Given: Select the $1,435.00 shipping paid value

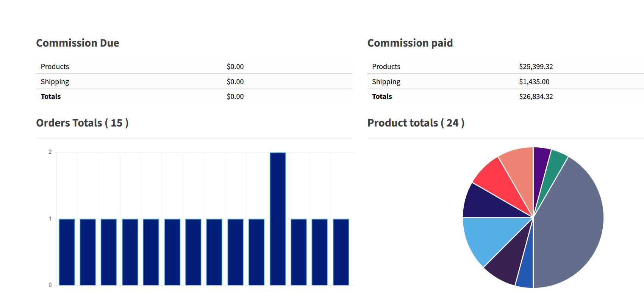Looking at the screenshot, I should 534,82.
